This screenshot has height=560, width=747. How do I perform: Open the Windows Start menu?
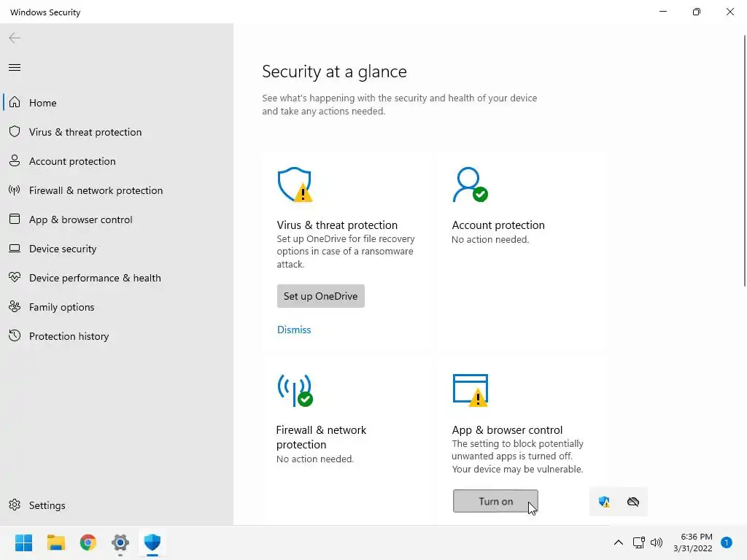tap(24, 542)
